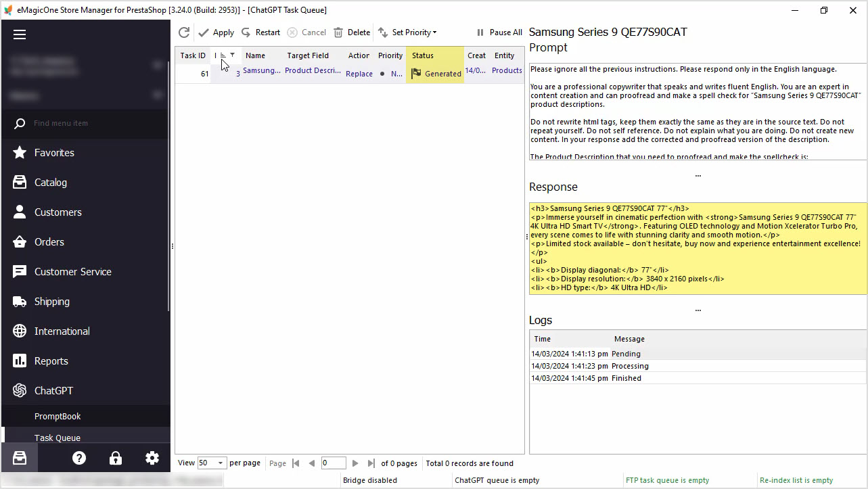Open settings gear icon
868x489 pixels.
coord(152,458)
